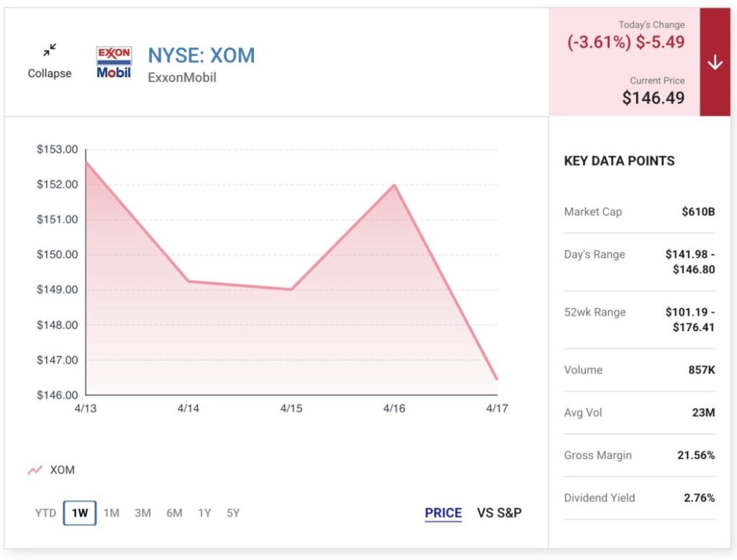Viewport: 737px width, 560px height.
Task: Click the 4/16 peak on chart
Action: pyautogui.click(x=394, y=185)
